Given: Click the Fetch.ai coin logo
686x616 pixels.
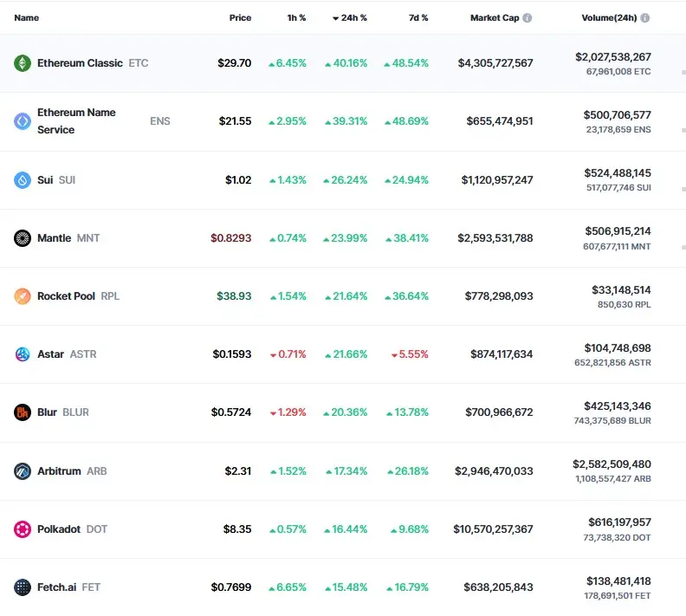Looking at the screenshot, I should coord(23,587).
